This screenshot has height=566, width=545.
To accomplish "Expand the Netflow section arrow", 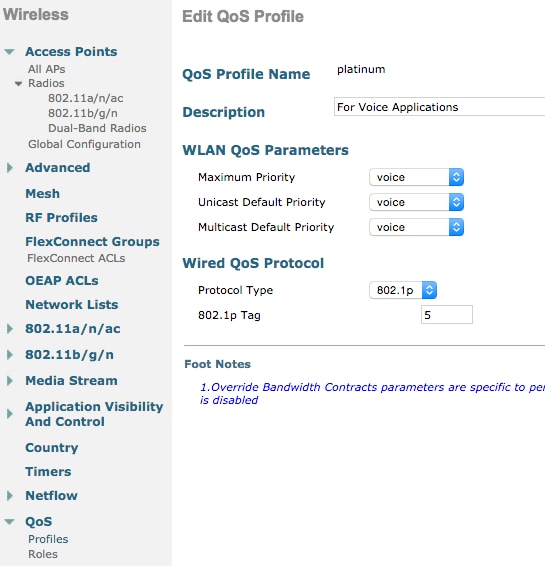I will pos(10,496).
